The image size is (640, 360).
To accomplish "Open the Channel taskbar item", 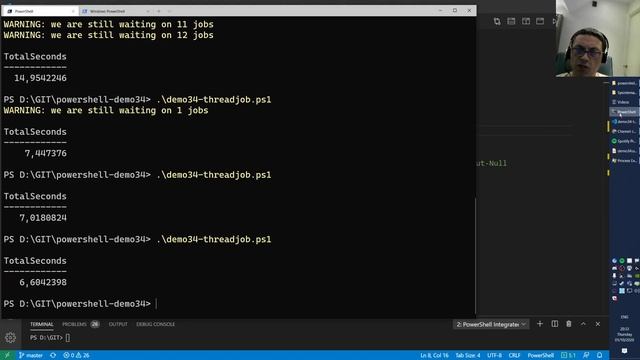I will tap(624, 131).
